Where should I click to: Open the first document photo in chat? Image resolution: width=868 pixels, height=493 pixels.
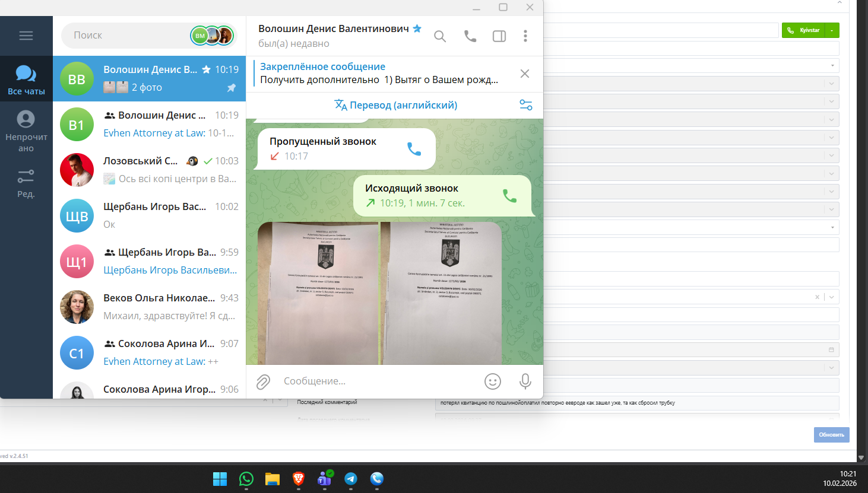(318, 293)
